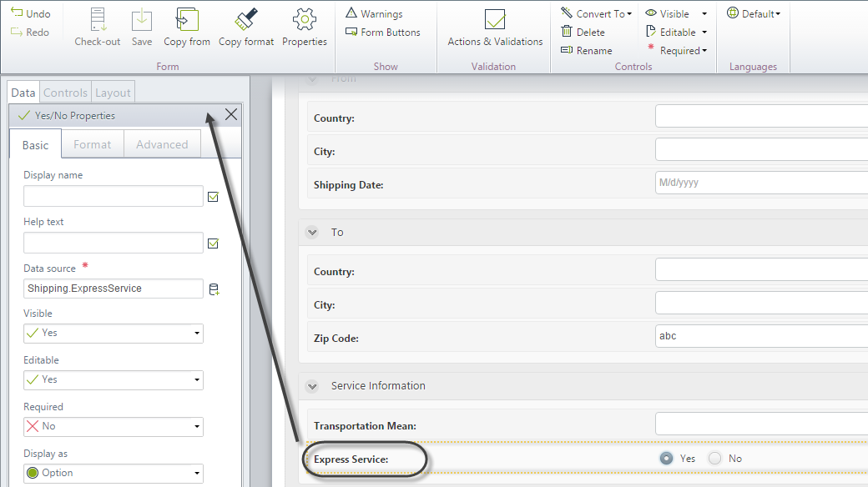
Task: Collapse the To section
Action: pyautogui.click(x=312, y=233)
